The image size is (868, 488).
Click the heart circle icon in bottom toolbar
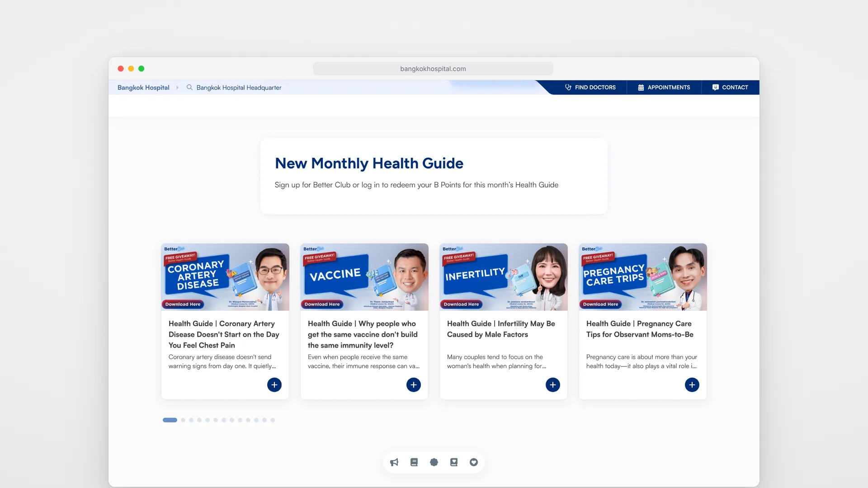click(474, 462)
